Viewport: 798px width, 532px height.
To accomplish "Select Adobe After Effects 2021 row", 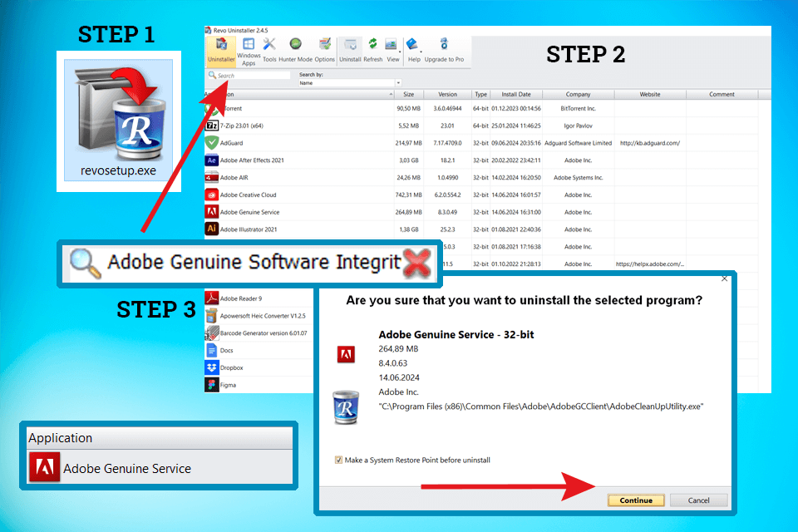I will pos(252,160).
